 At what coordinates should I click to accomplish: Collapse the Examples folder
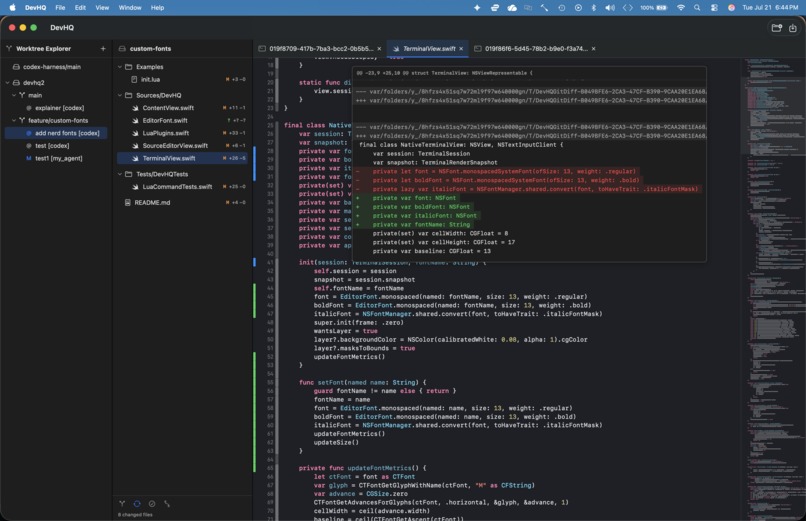click(x=120, y=67)
